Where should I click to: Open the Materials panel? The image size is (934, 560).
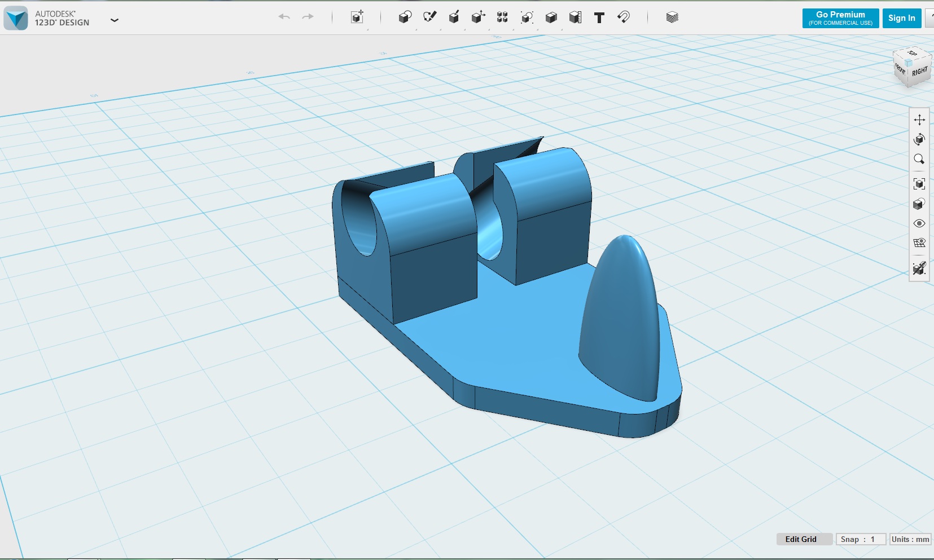pos(672,17)
